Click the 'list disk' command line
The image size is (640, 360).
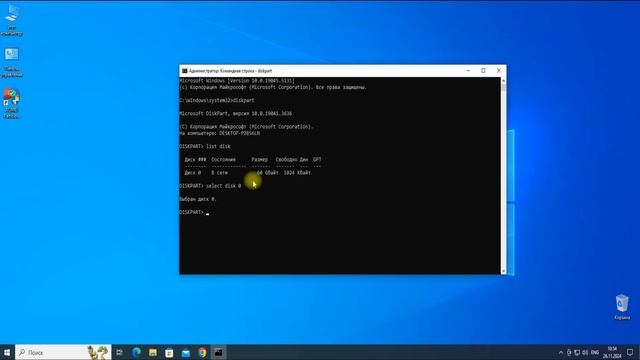pos(205,146)
